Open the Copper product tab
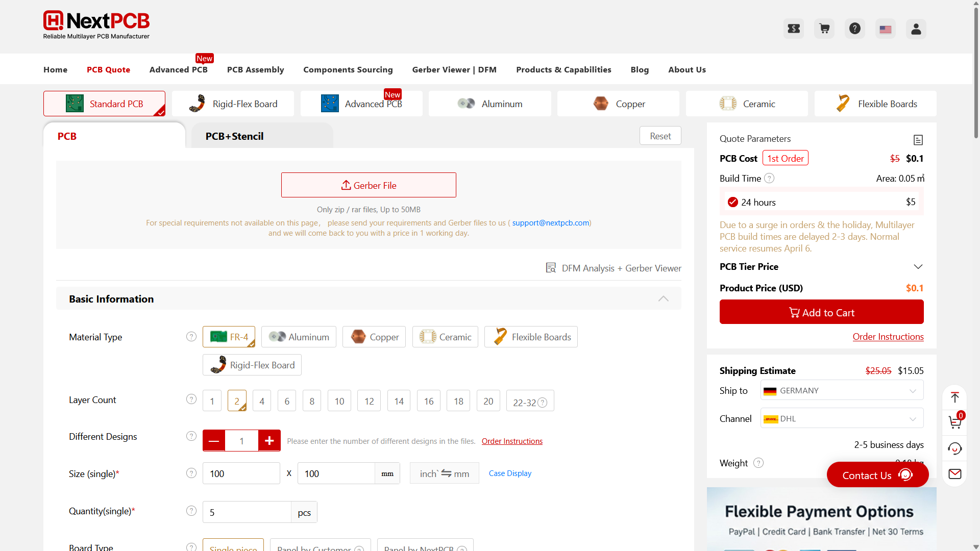The width and height of the screenshot is (980, 551). point(618,104)
